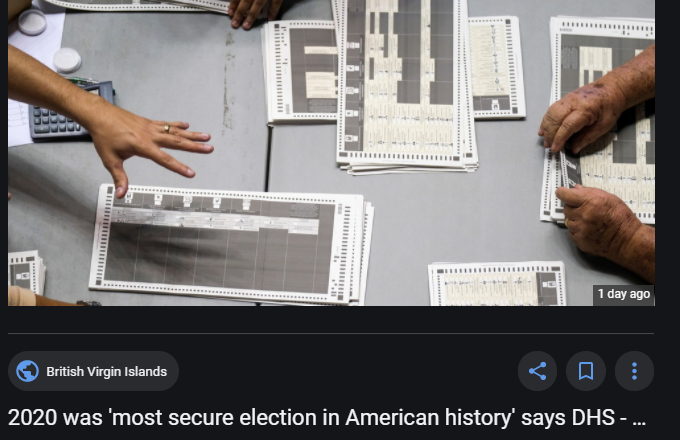Click the globe icon beside British Virgin Islands
680x440 pixels.
(27, 371)
